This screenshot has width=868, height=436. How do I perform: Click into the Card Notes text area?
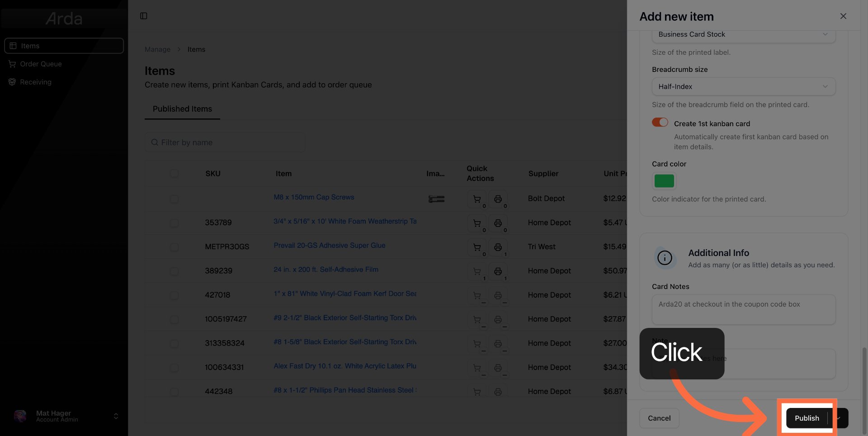pyautogui.click(x=744, y=310)
